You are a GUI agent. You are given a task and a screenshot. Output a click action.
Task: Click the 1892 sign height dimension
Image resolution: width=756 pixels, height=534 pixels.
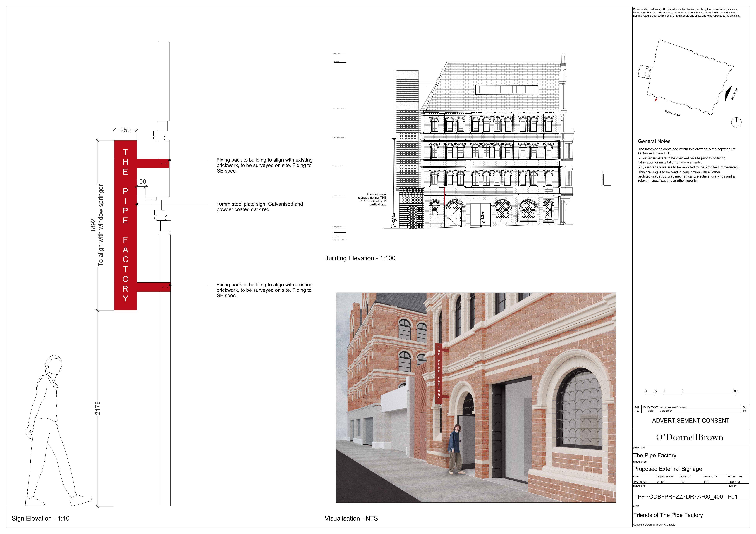click(x=93, y=225)
